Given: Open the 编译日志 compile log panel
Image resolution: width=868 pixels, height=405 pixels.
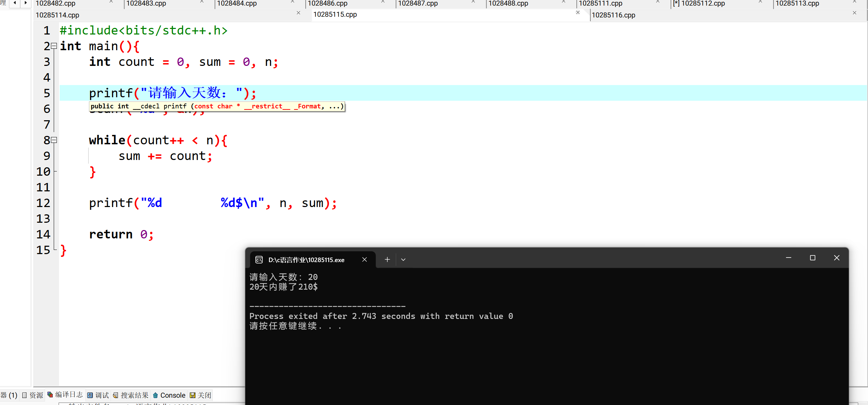Looking at the screenshot, I should coord(65,395).
